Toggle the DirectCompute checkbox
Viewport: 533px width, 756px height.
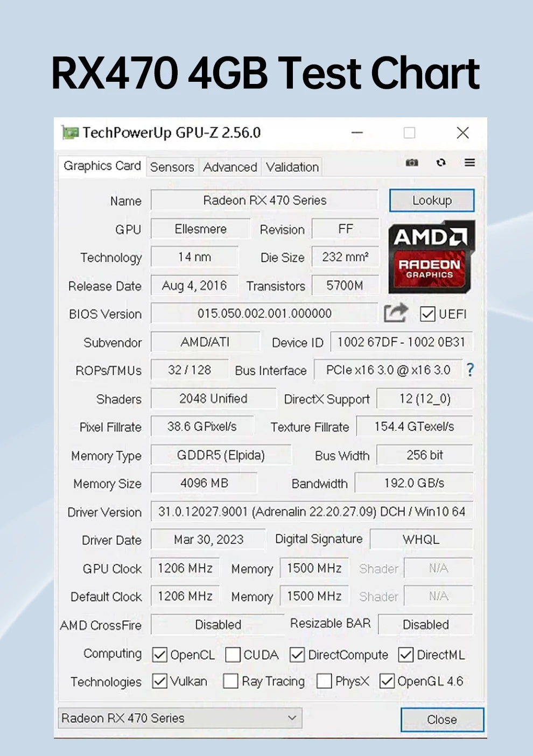pyautogui.click(x=297, y=655)
